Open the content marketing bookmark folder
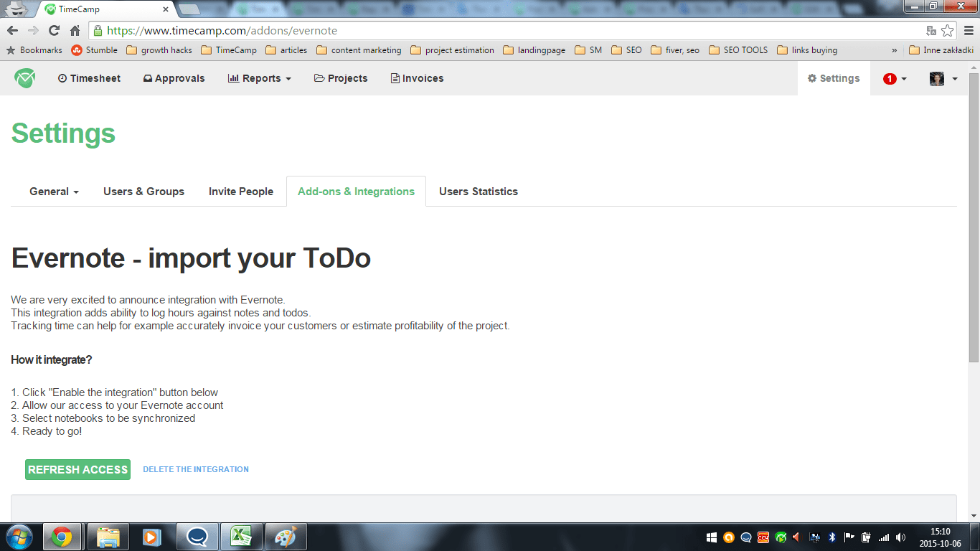 pyautogui.click(x=359, y=50)
